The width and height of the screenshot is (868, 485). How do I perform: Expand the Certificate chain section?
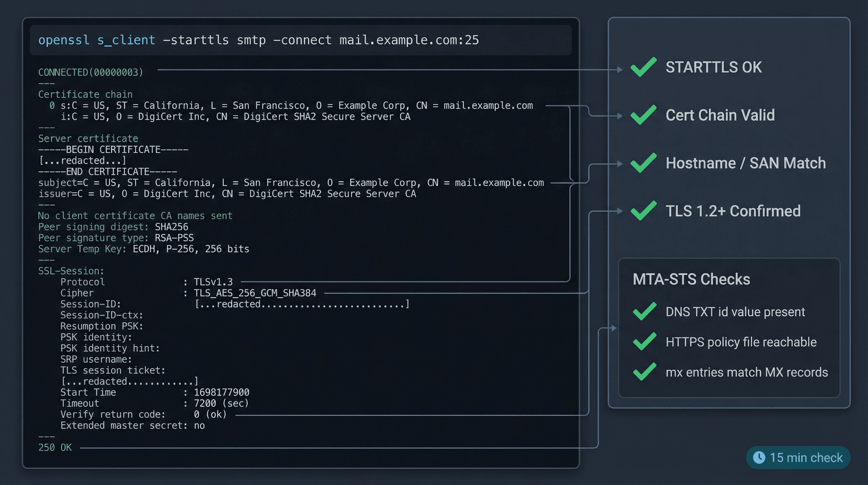click(85, 94)
